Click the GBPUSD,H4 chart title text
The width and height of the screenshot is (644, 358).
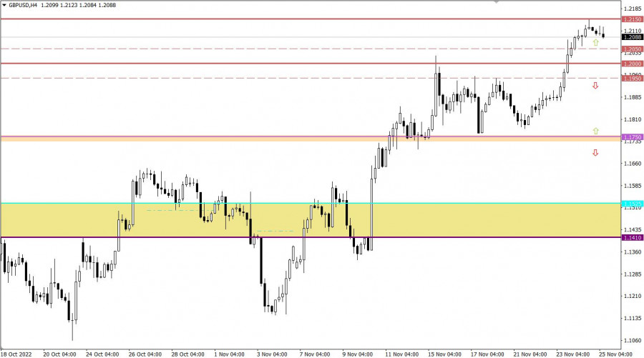pos(23,5)
